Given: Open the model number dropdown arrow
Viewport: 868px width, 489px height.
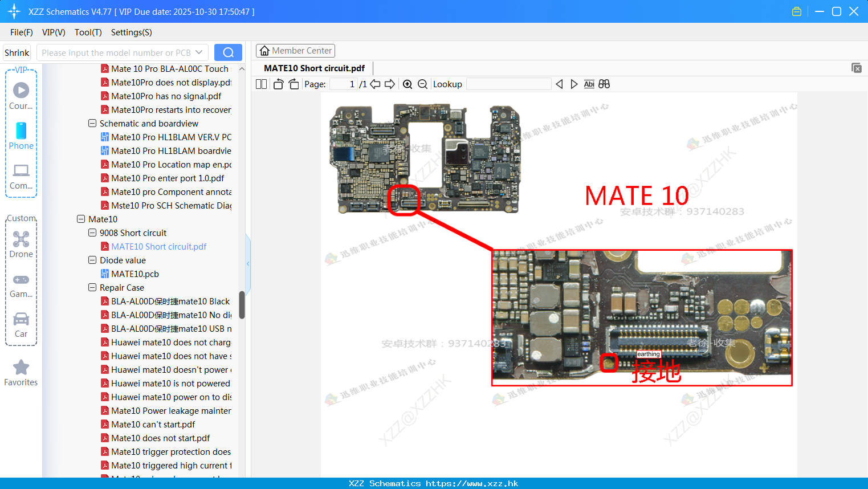Looking at the screenshot, I should (199, 52).
